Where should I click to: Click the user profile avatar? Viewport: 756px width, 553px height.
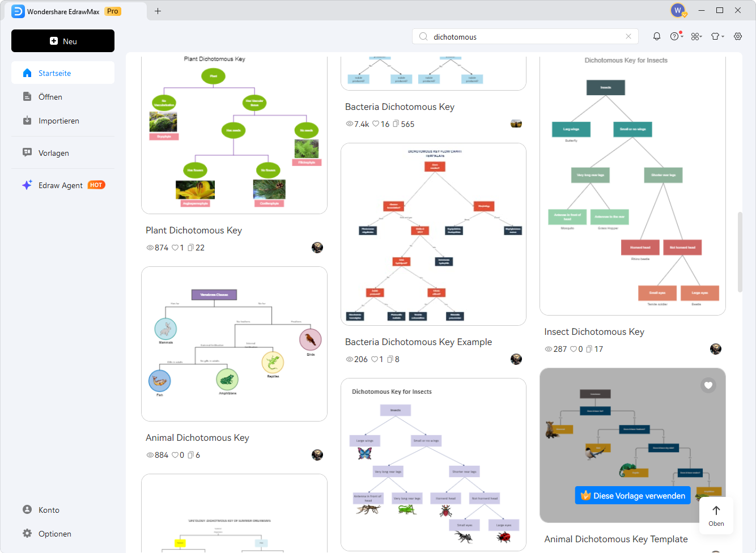click(678, 10)
